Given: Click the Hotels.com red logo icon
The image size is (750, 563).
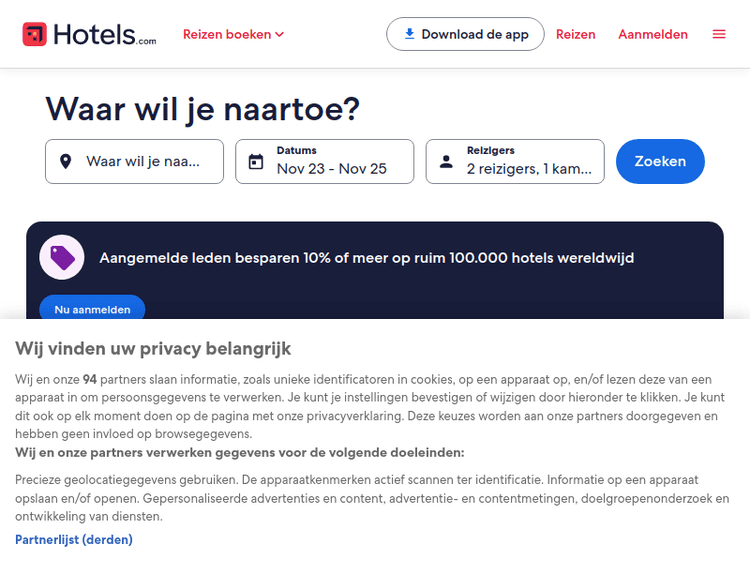Looking at the screenshot, I should (34, 34).
